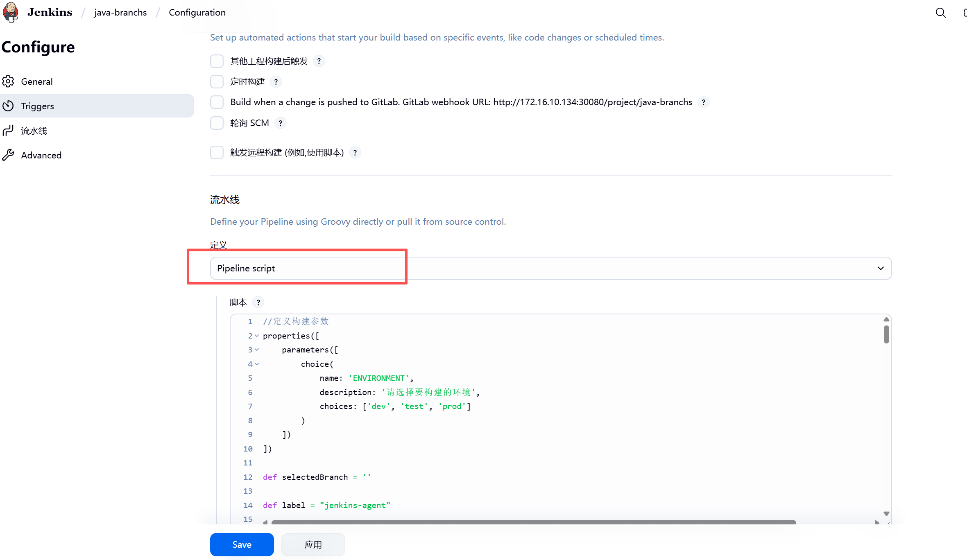Enable 其他工程构建后触发 checkbox
This screenshot has height=560, width=967.
click(x=217, y=61)
